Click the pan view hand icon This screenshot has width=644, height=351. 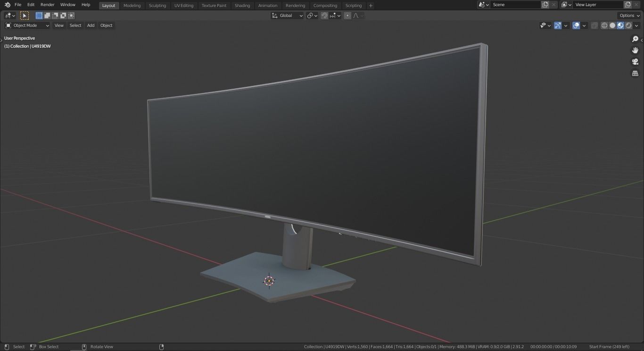[635, 50]
